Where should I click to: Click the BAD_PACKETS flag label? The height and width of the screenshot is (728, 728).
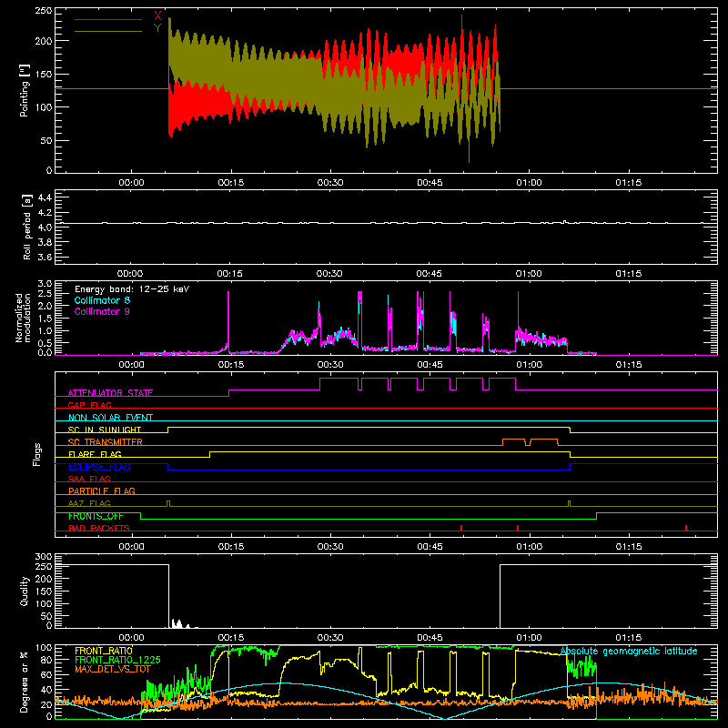[x=99, y=528]
